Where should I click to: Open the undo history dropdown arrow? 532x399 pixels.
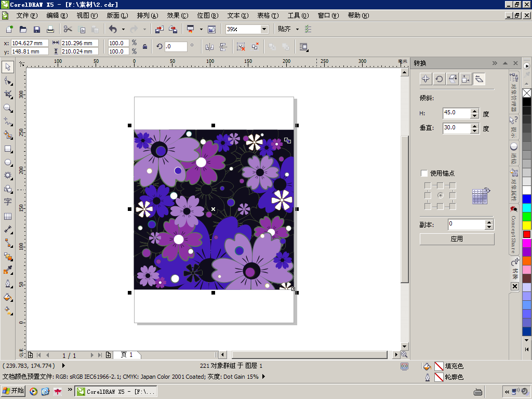coord(123,30)
